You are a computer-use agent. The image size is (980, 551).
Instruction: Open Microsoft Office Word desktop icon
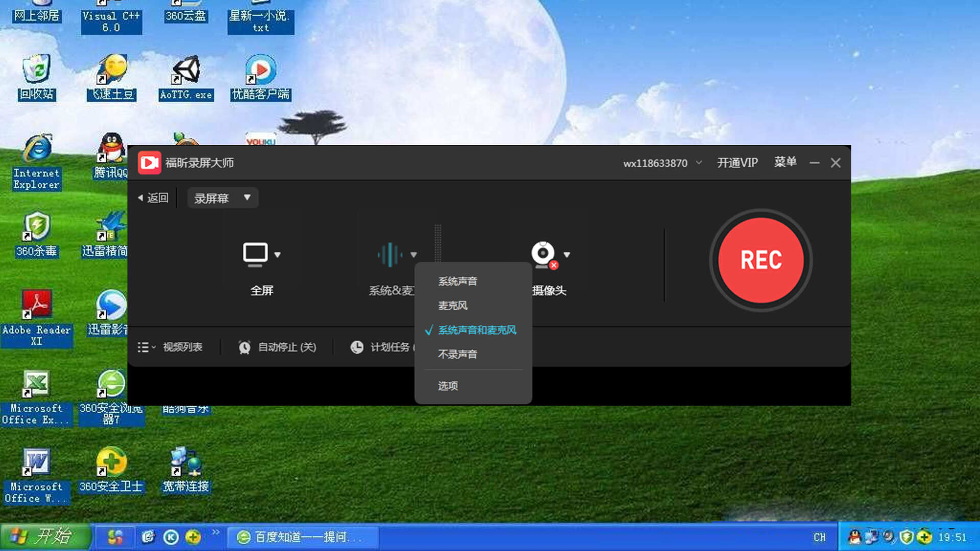click(37, 475)
